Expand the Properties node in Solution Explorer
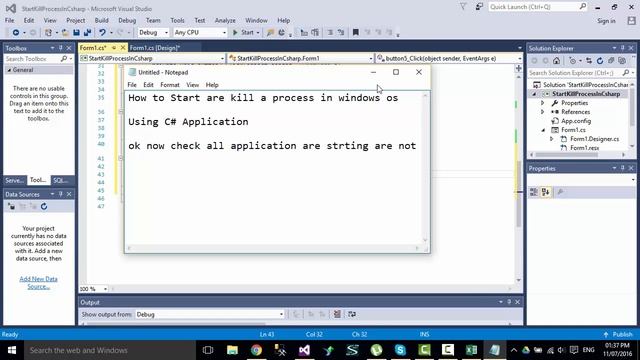The width and height of the screenshot is (640, 360). click(542, 103)
